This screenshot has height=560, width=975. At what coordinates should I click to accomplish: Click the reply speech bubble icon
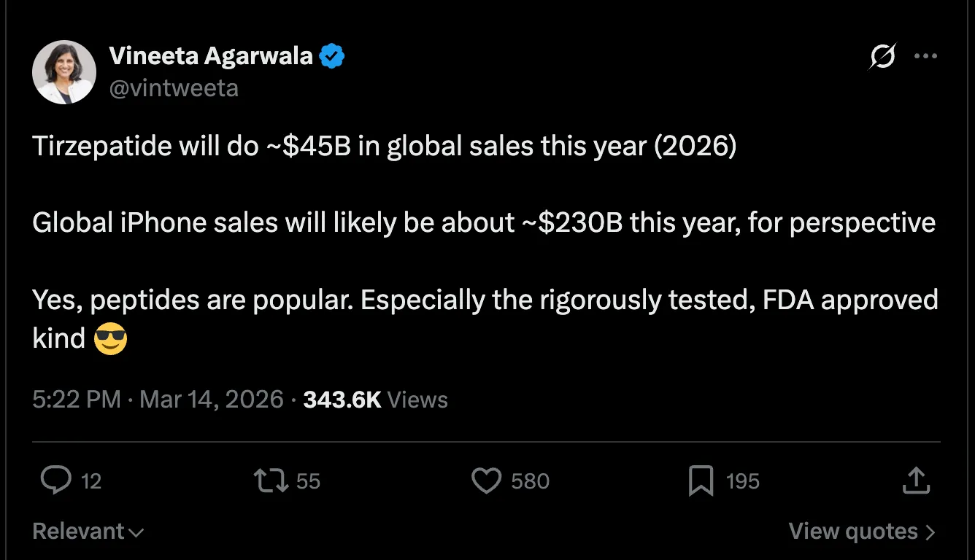(x=55, y=481)
